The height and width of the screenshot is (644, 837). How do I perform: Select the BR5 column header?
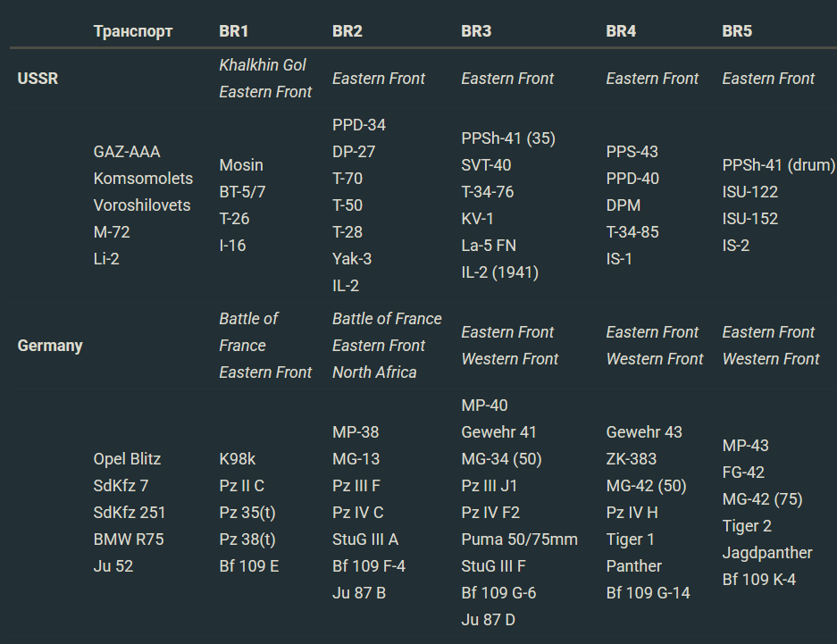click(737, 31)
